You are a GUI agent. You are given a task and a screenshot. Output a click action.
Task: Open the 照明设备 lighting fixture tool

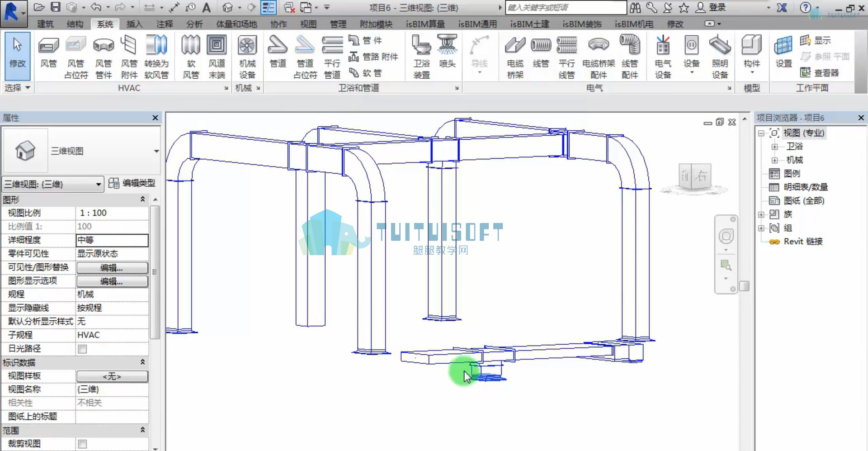coord(720,57)
